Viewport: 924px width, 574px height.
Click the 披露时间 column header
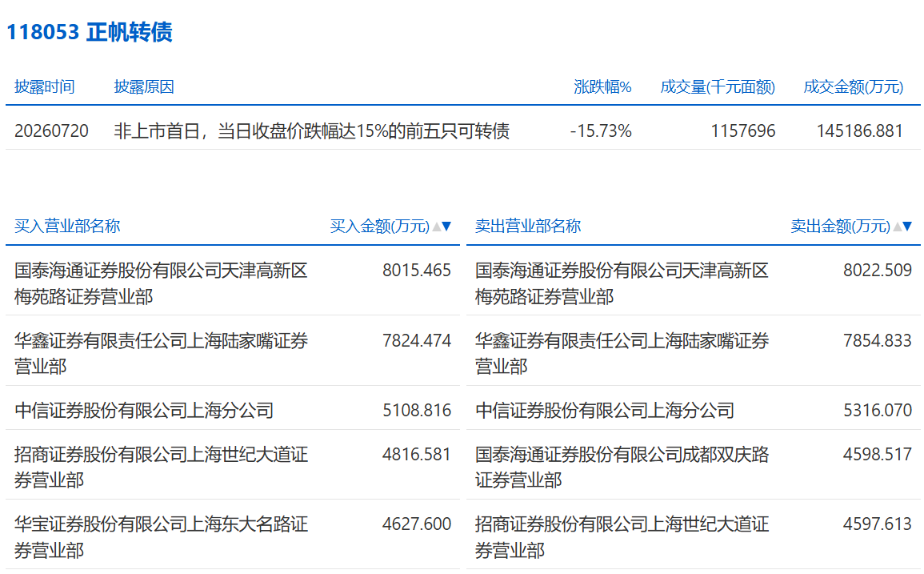pyautogui.click(x=45, y=87)
